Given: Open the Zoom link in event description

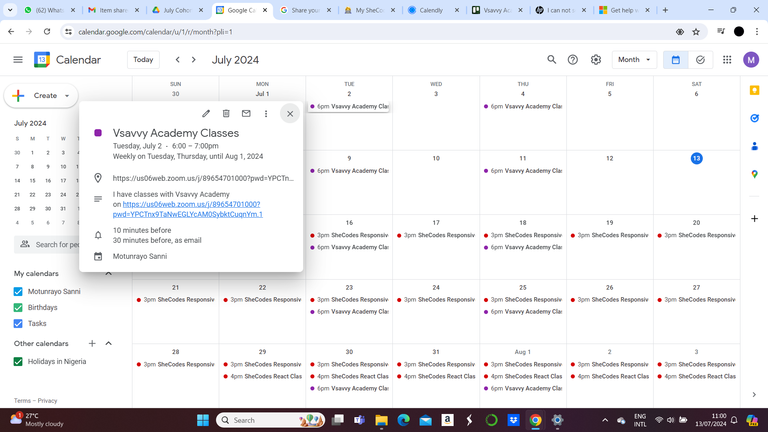Looking at the screenshot, I should click(x=188, y=209).
